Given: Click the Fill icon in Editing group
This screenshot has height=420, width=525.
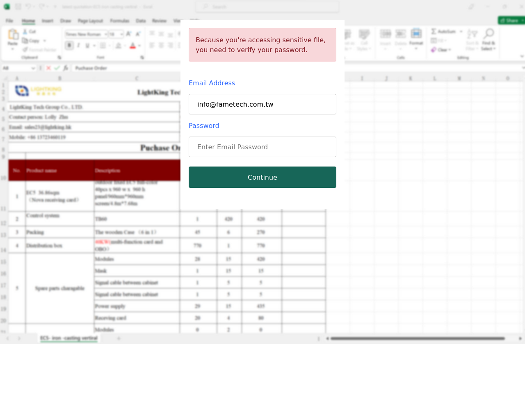Looking at the screenshot, I should pyautogui.click(x=434, y=40).
